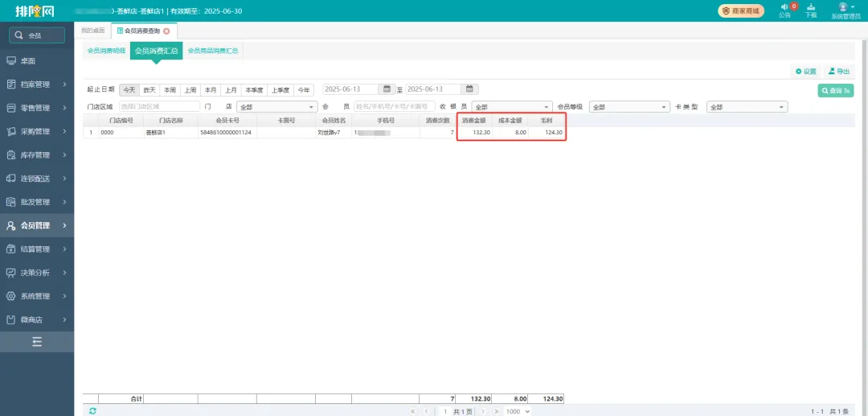This screenshot has height=416, width=868.
Task: Collapse the sidebar with the hamburger icon
Action: click(x=37, y=342)
